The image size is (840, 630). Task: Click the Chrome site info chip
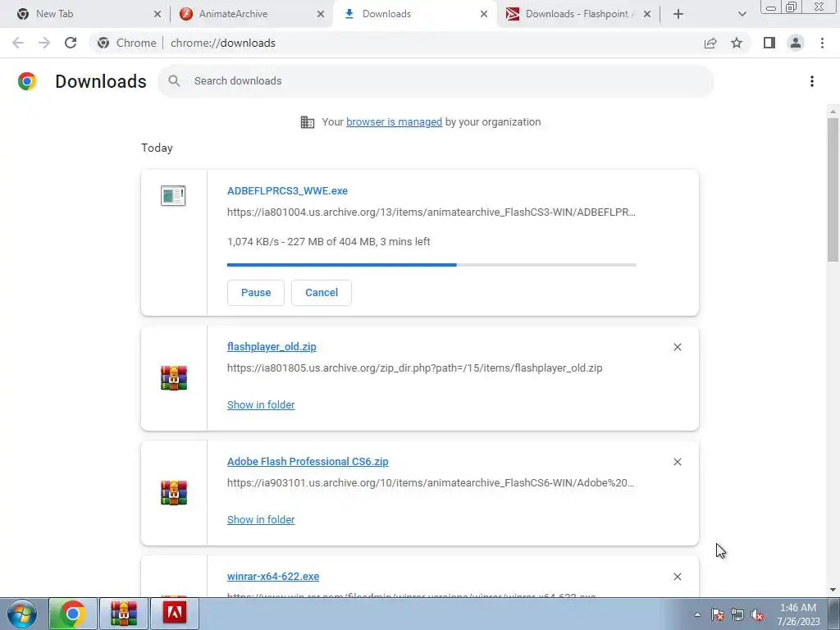[x=127, y=43]
